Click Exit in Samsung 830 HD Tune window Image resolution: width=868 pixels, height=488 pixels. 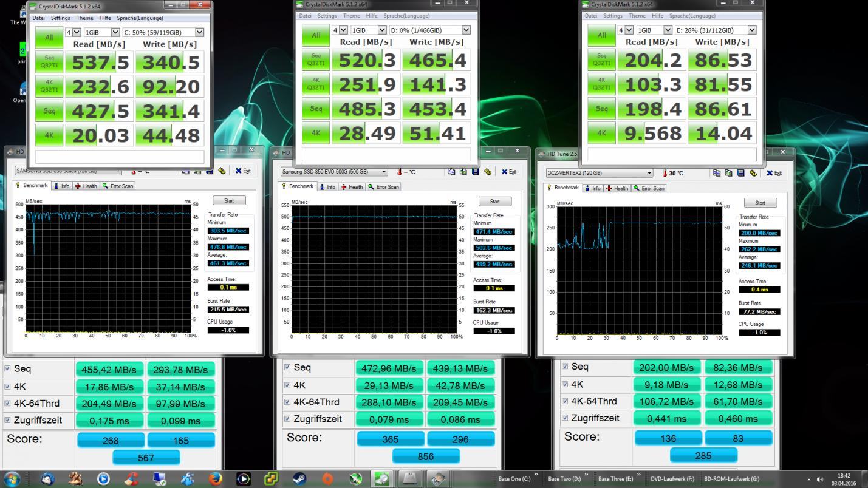pyautogui.click(x=243, y=171)
